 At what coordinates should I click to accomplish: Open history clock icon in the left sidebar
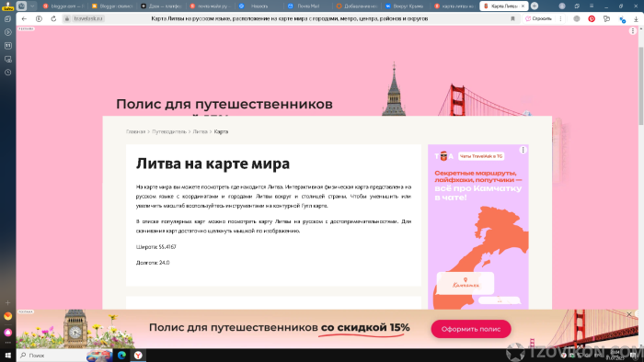[x=7, y=73]
